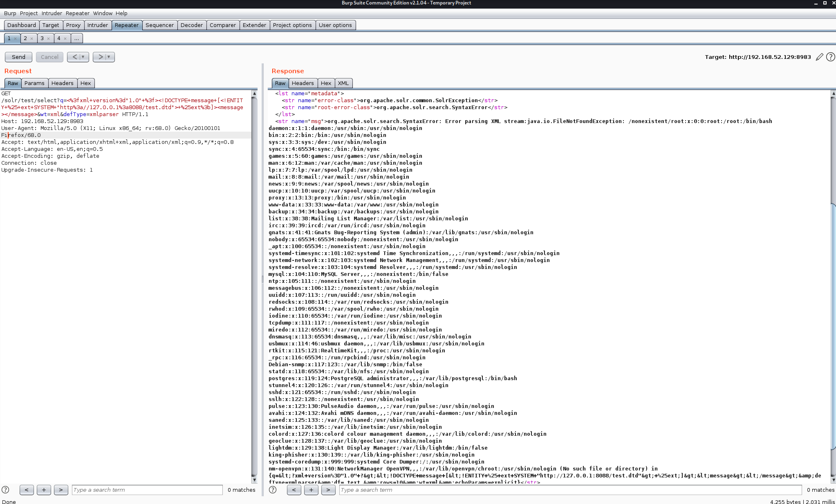Open the Burp menu

tap(10, 13)
